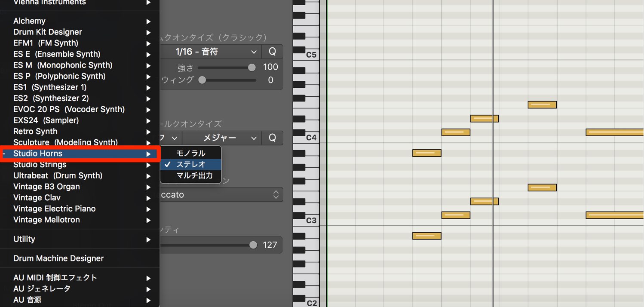644x307 pixels.
Task: Choose マルチ出力 (multi-output) option
Action: [x=191, y=175]
